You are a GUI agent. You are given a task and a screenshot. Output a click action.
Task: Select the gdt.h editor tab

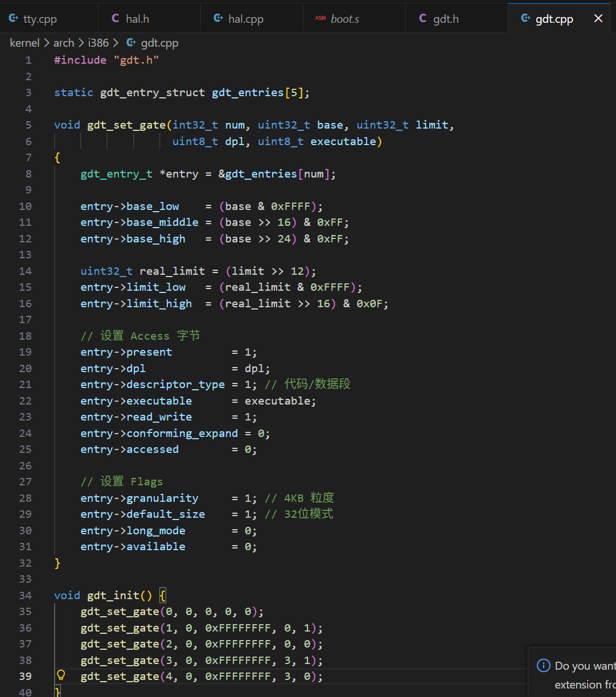click(x=446, y=19)
